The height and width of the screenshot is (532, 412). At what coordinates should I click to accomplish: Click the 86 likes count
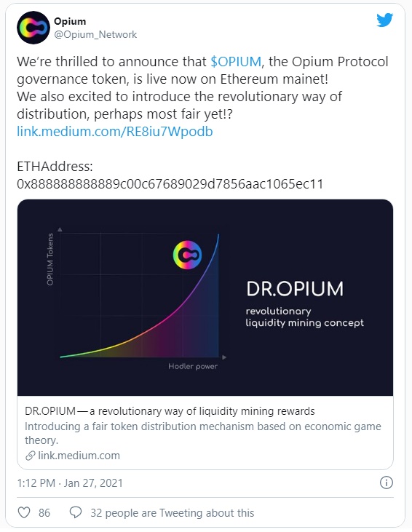[x=44, y=513]
